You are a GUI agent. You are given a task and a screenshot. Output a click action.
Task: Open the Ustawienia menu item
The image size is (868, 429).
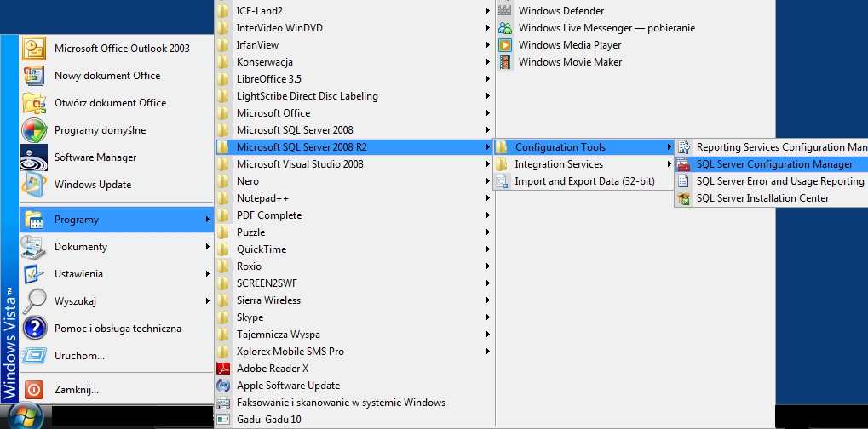tap(116, 274)
